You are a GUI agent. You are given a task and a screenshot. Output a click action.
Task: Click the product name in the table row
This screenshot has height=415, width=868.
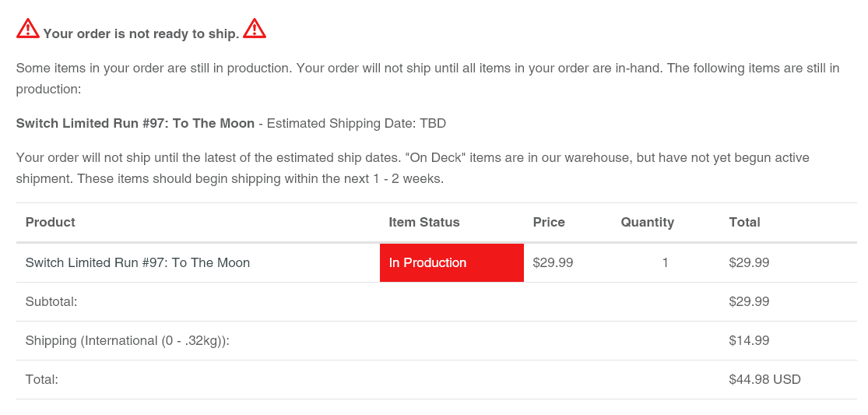[x=138, y=262]
